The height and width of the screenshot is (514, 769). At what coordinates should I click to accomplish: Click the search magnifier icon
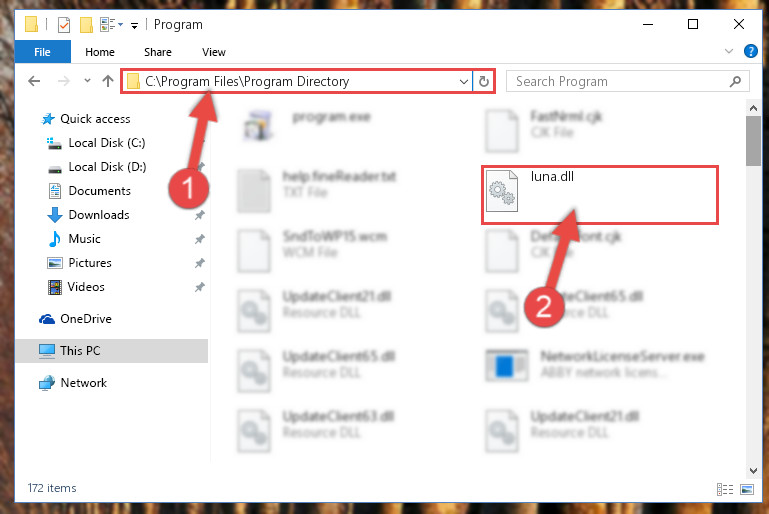(x=735, y=81)
